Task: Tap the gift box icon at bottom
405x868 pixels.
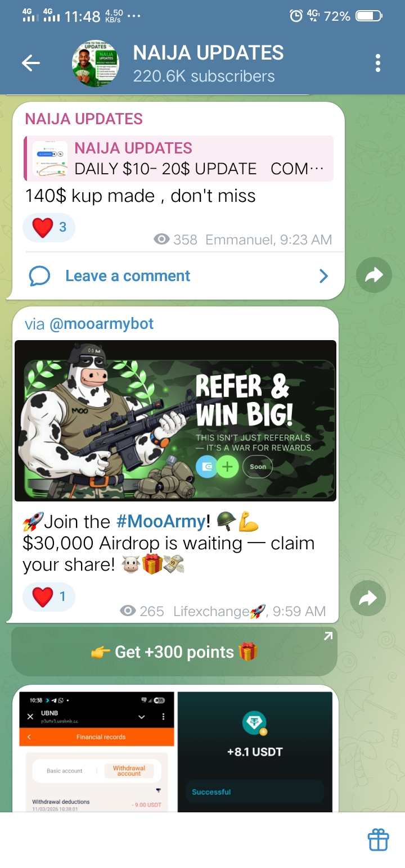Action: 379,840
